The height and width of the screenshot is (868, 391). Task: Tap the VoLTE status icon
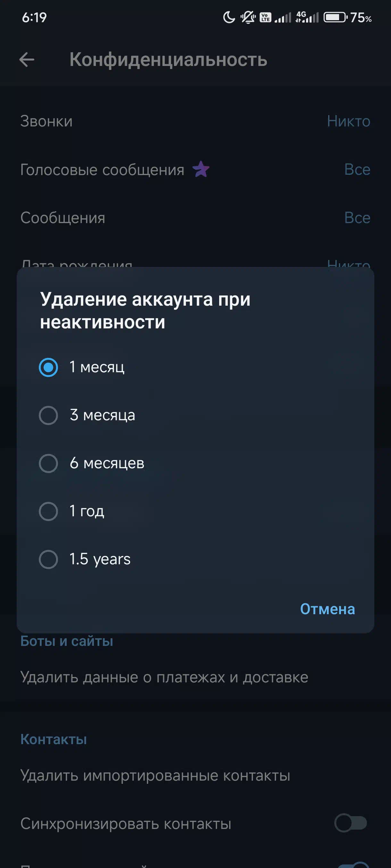(x=265, y=17)
